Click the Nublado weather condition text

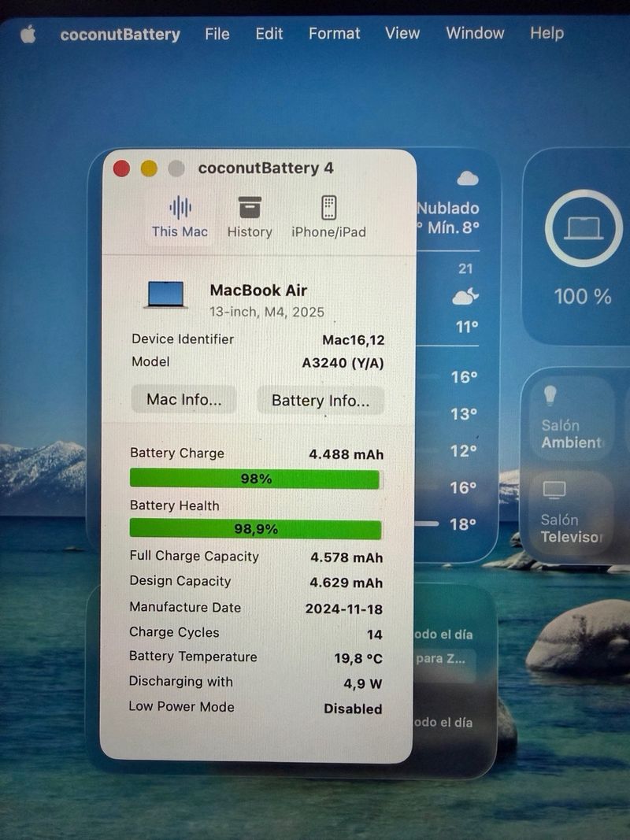coord(448,208)
